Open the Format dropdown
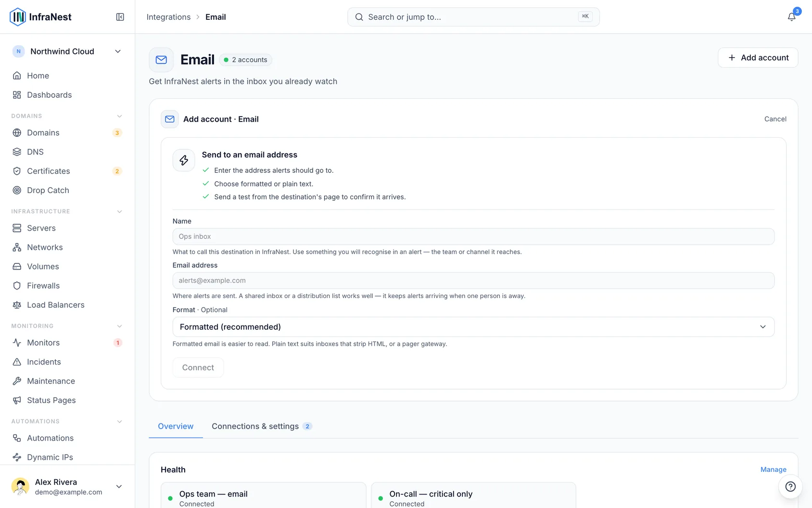Screen dimensions: 812x508 coord(473,327)
